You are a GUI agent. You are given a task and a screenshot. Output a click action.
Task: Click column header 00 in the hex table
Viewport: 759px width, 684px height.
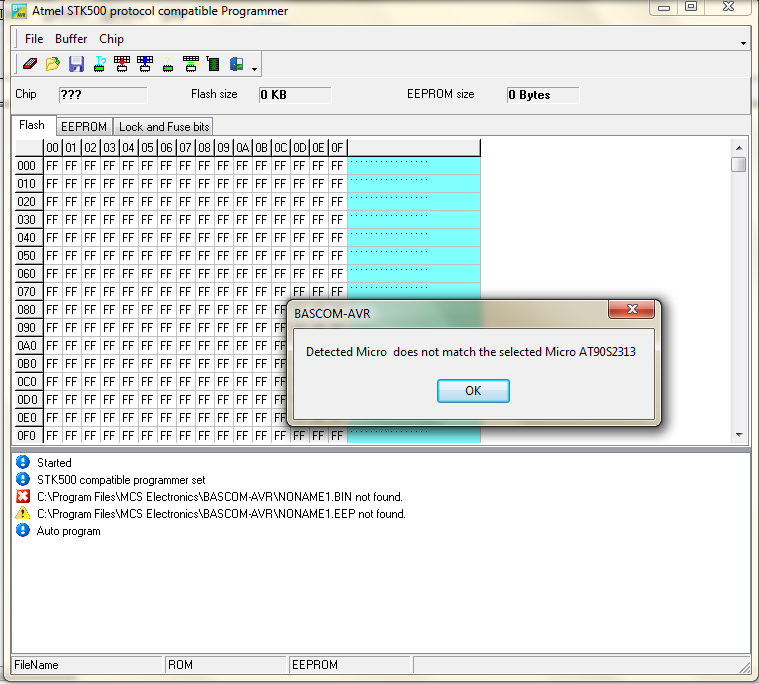click(x=53, y=148)
